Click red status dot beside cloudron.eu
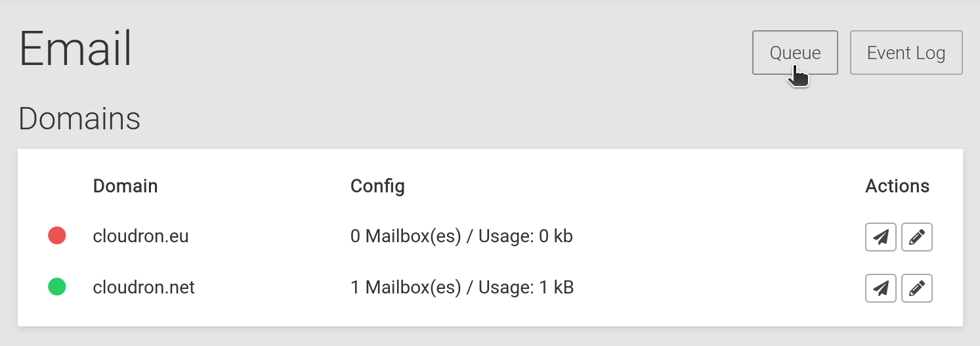The image size is (980, 346). (x=57, y=236)
